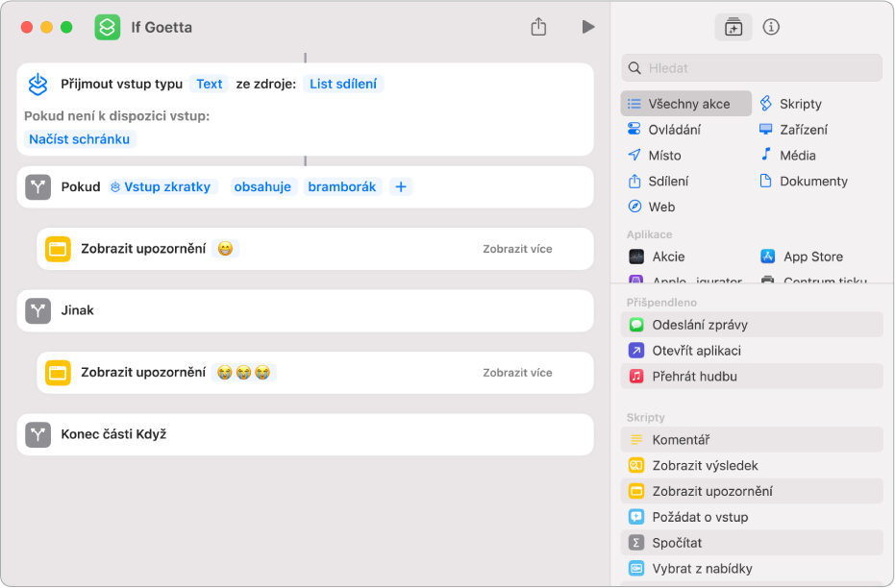The width and height of the screenshot is (895, 588).
Task: Add Zobrazit upozornění action from list
Action: click(752, 492)
